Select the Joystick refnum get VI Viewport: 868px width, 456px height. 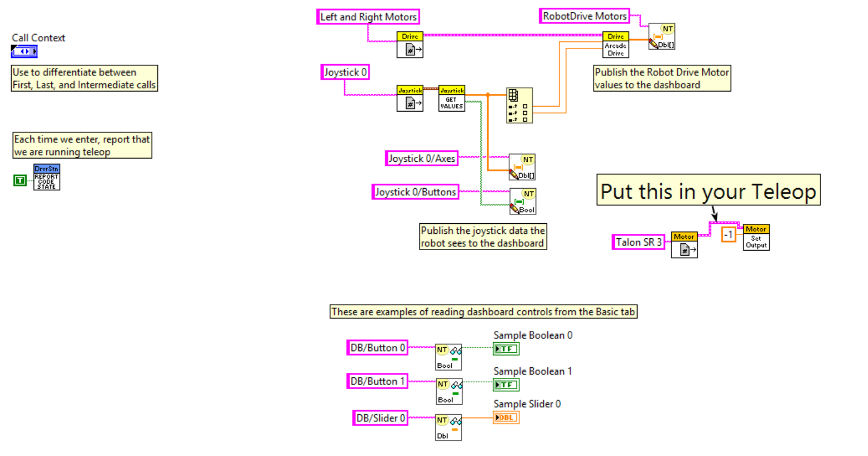410,98
